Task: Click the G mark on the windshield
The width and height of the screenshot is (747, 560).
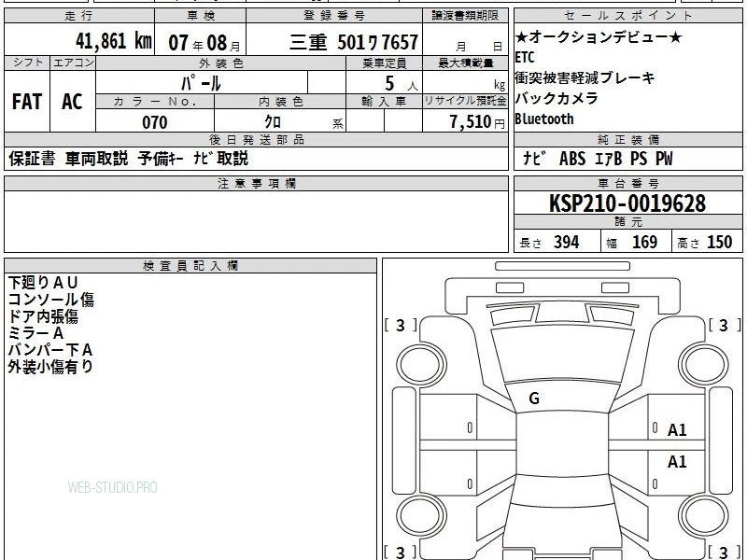Action: 534,399
